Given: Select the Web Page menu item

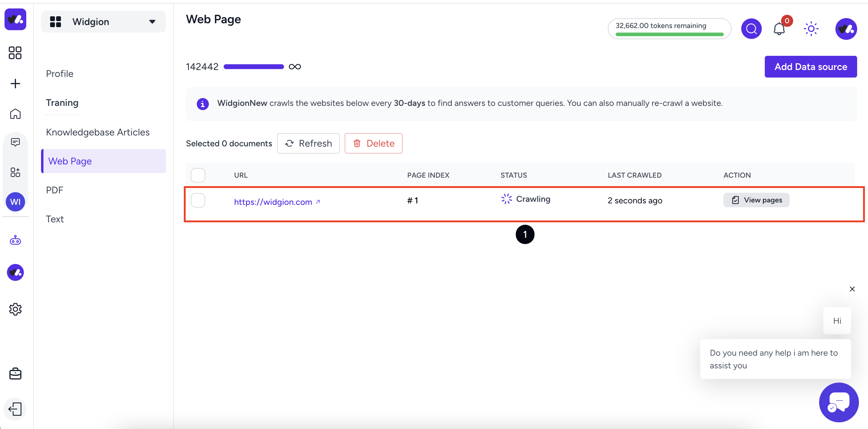Looking at the screenshot, I should click(x=104, y=161).
